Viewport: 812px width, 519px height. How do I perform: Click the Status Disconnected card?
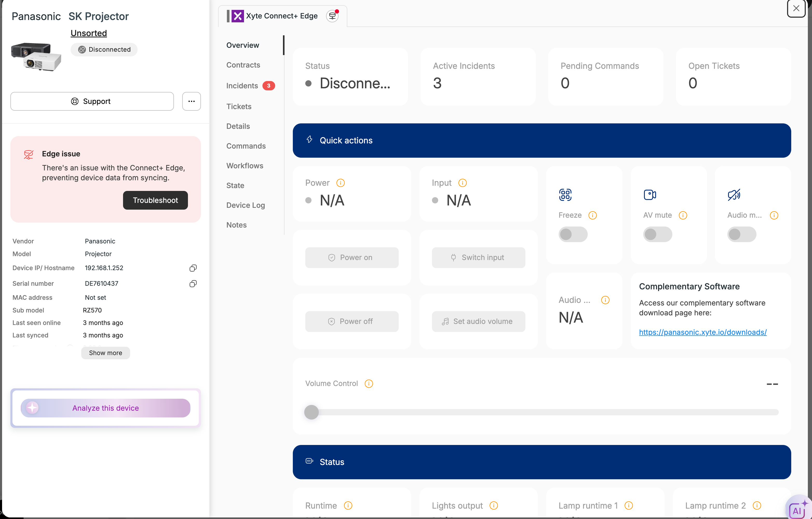[x=350, y=77]
